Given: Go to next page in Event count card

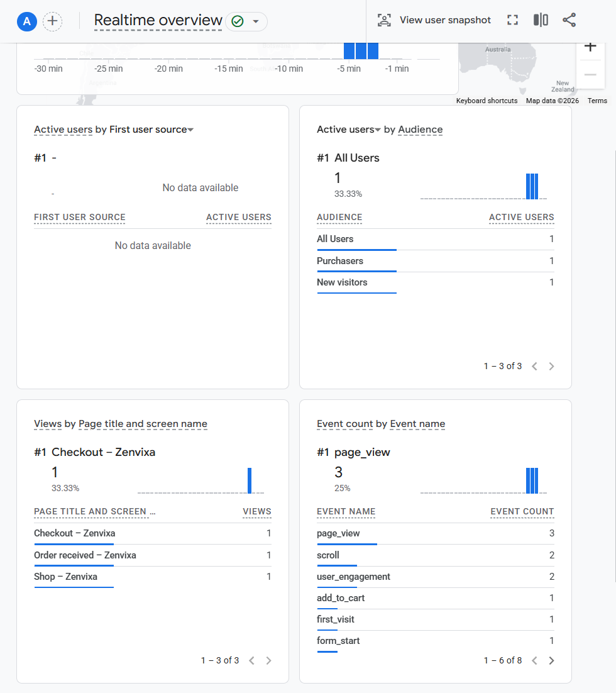Looking at the screenshot, I should [551, 660].
